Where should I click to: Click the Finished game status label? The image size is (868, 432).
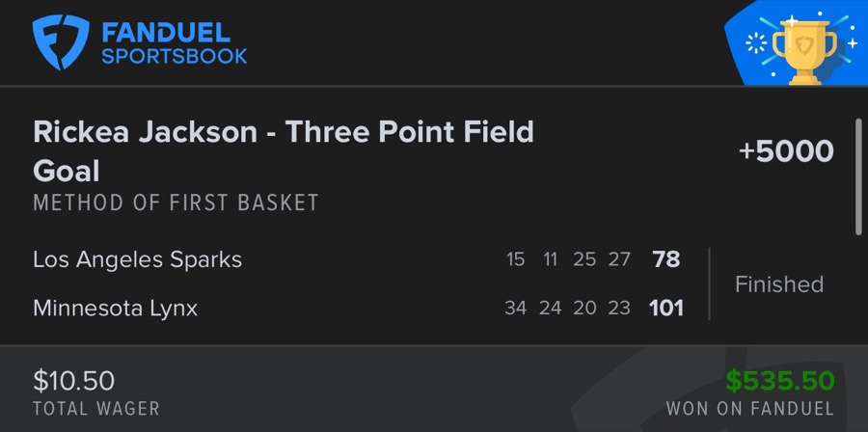coord(779,284)
